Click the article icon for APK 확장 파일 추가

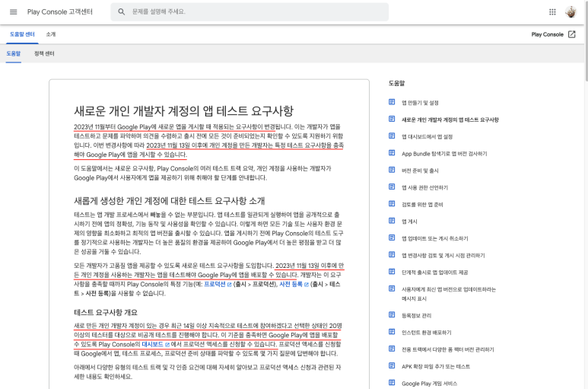click(x=392, y=365)
